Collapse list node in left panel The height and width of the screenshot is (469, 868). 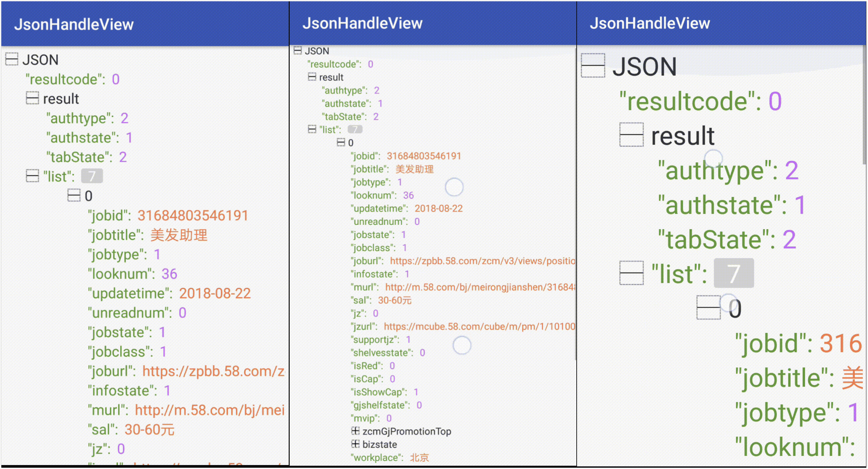pos(32,176)
